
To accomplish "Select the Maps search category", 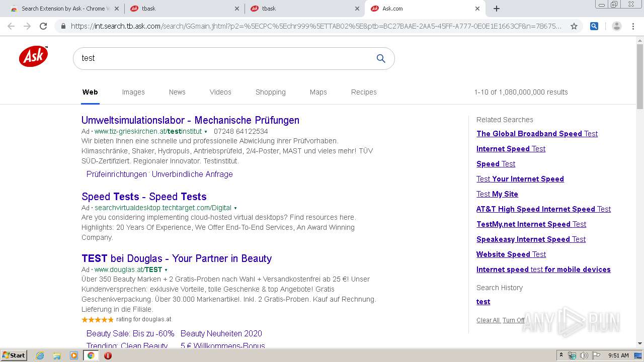I will 318,92.
